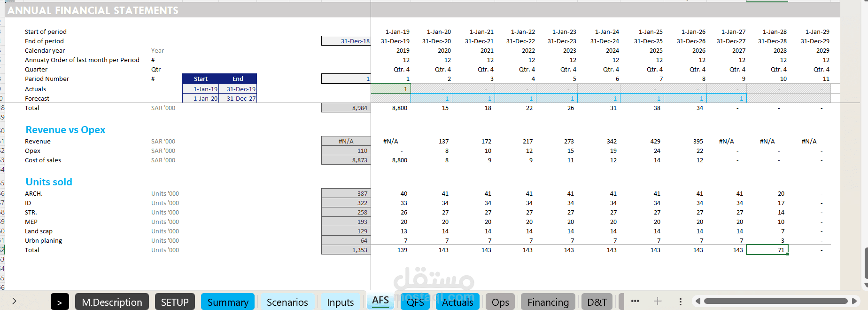Select the AFS sheet tab
This screenshot has height=310, width=868.
click(x=380, y=301)
